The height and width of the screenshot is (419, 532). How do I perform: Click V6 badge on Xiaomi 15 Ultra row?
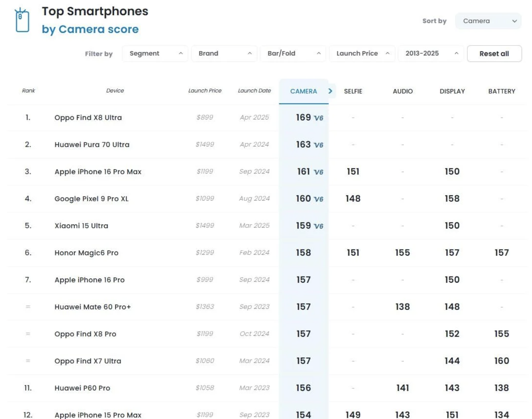click(x=318, y=226)
